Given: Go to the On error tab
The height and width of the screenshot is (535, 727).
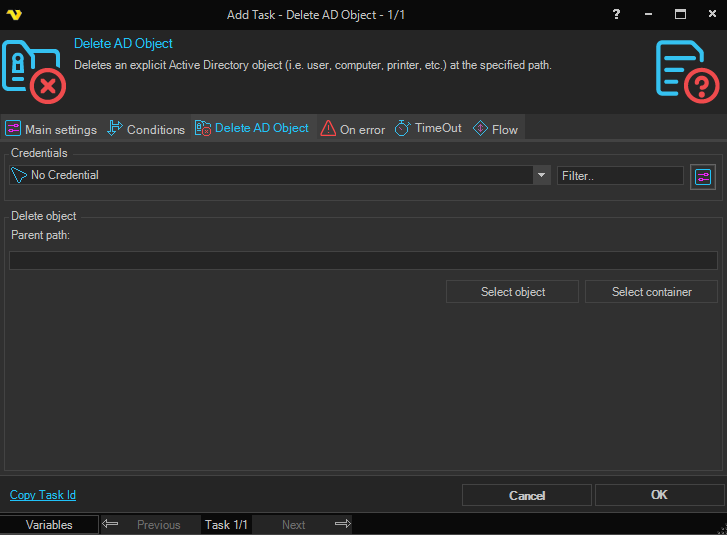Looking at the screenshot, I should [353, 129].
